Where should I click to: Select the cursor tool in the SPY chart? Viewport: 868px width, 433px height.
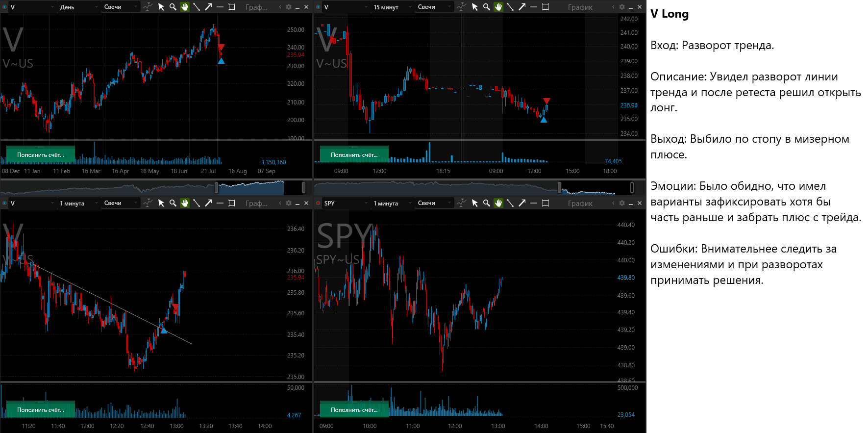(x=475, y=203)
